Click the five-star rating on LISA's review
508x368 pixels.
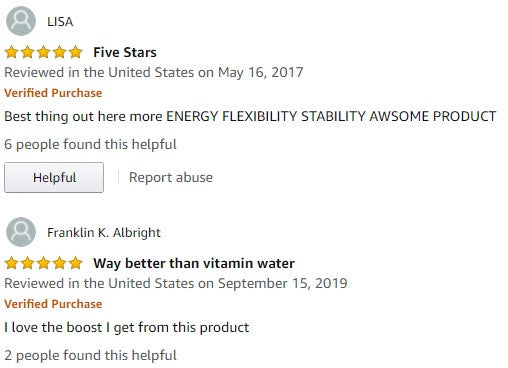pyautogui.click(x=43, y=52)
